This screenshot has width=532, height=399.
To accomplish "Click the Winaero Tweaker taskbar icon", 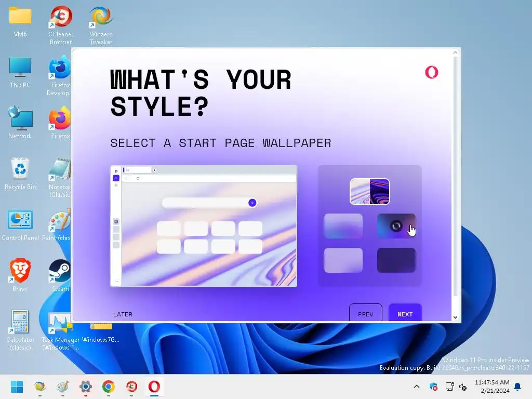I will (x=39, y=387).
